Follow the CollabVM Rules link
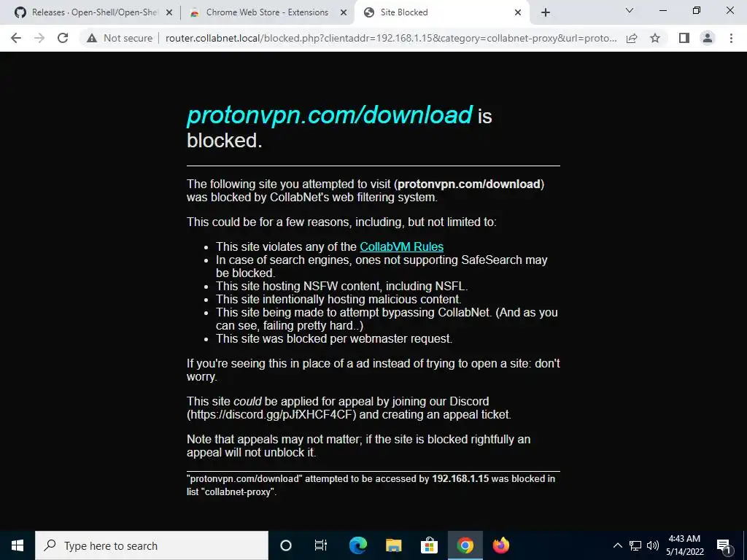Viewport: 747px width, 560px height. pyautogui.click(x=401, y=246)
